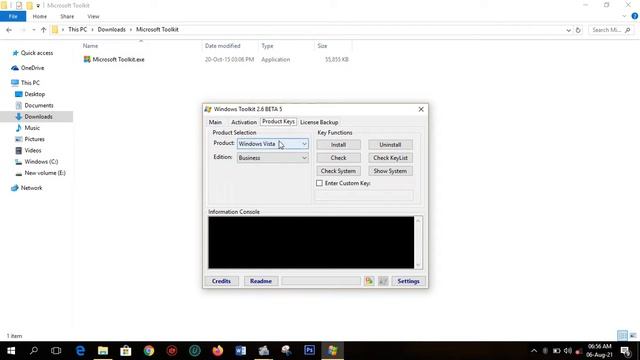Switch to the License Backup tab
The height and width of the screenshot is (360, 640).
(x=319, y=122)
